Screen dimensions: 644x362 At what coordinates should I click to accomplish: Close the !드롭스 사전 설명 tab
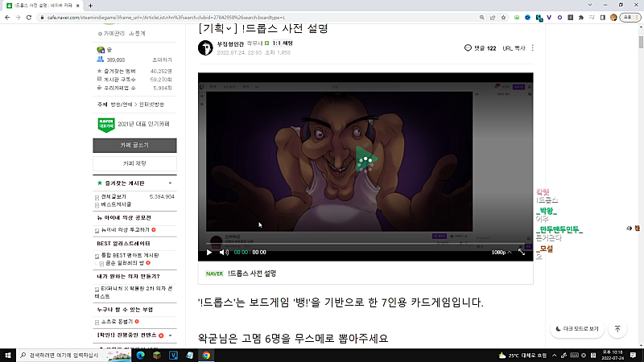(77, 6)
